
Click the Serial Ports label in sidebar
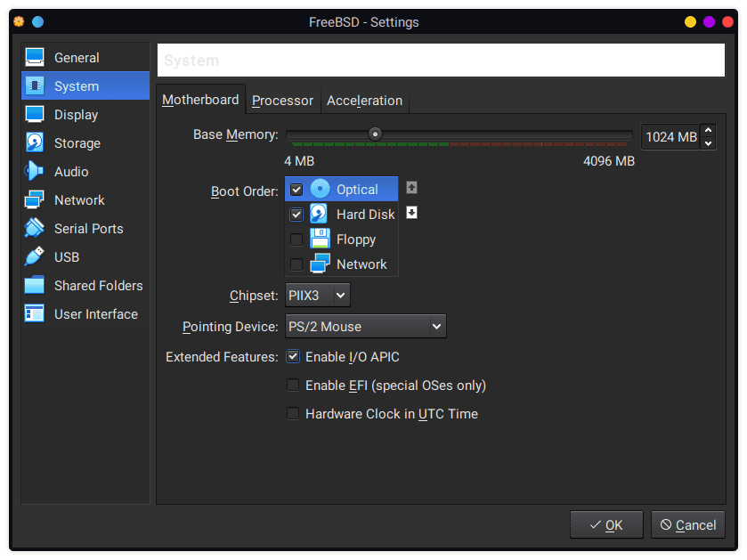89,229
